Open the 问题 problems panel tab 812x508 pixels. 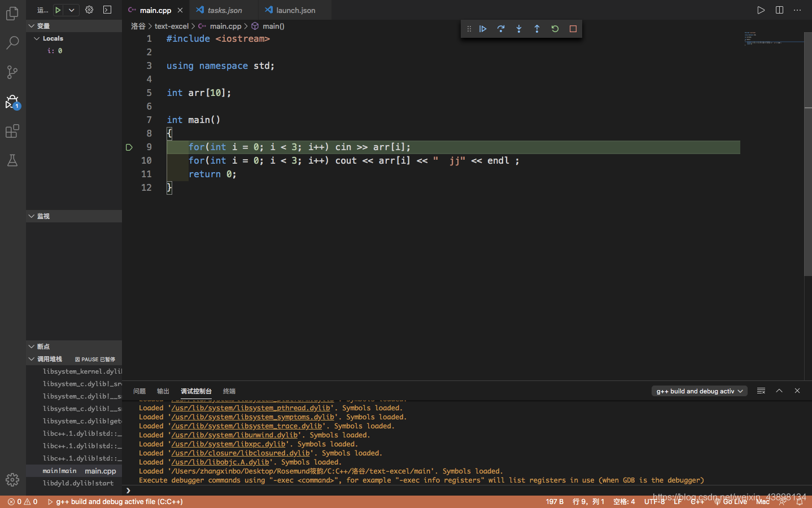coord(139,391)
